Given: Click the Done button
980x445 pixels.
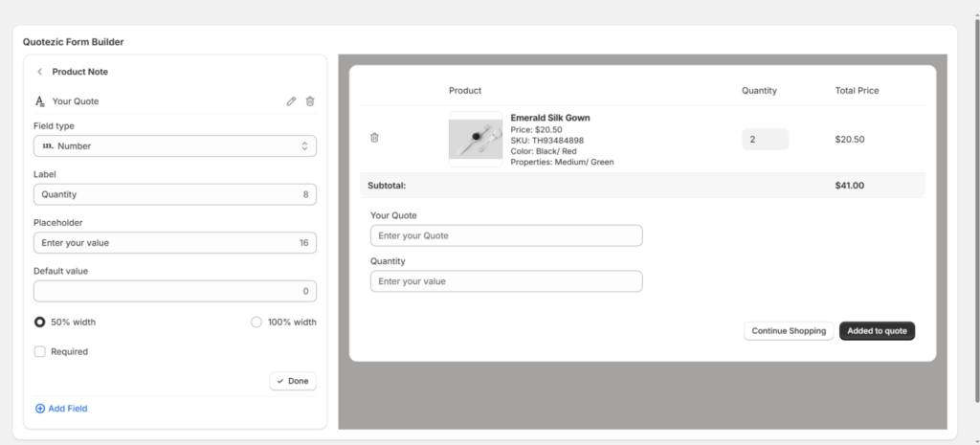Looking at the screenshot, I should point(293,381).
